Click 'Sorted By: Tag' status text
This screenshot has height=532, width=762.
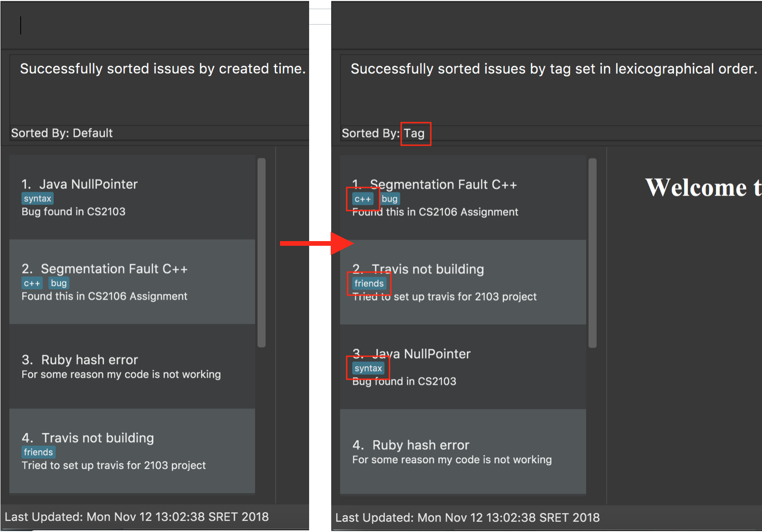(x=383, y=133)
